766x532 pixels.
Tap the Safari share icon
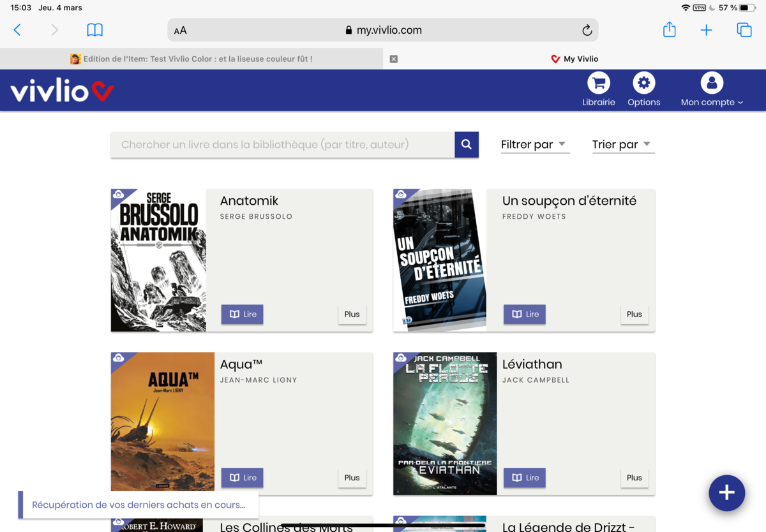click(x=669, y=29)
